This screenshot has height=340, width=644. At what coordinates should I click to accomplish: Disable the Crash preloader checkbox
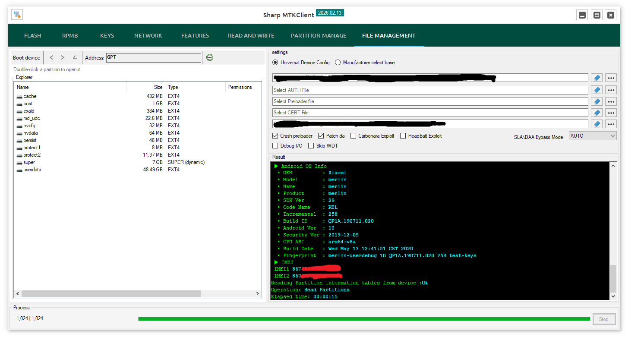(275, 136)
